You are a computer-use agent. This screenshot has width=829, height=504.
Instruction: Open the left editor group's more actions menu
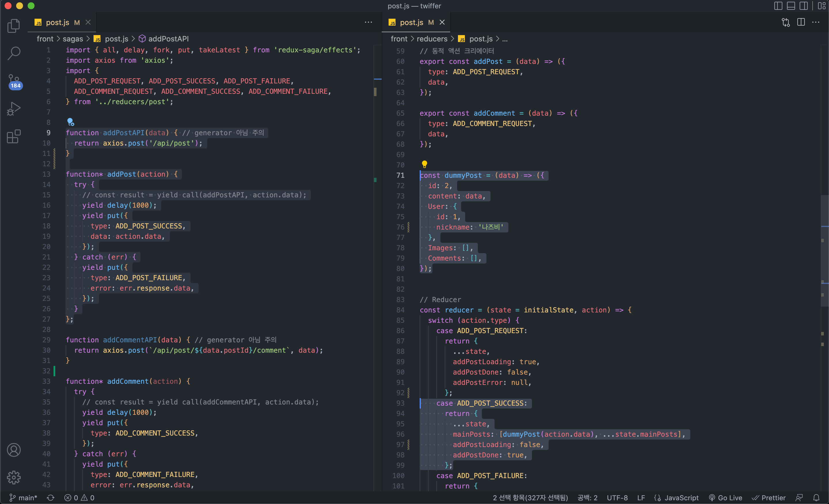[368, 22]
